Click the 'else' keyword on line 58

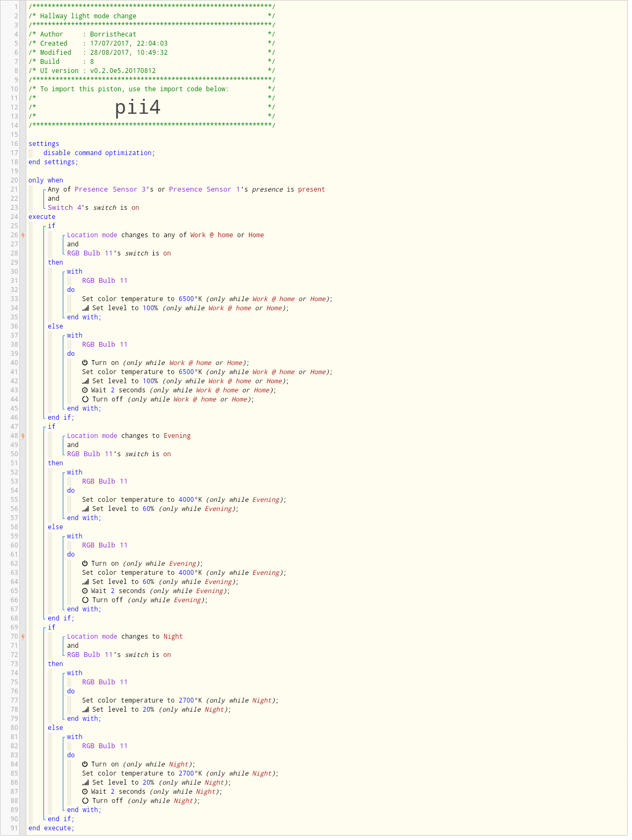55,527
